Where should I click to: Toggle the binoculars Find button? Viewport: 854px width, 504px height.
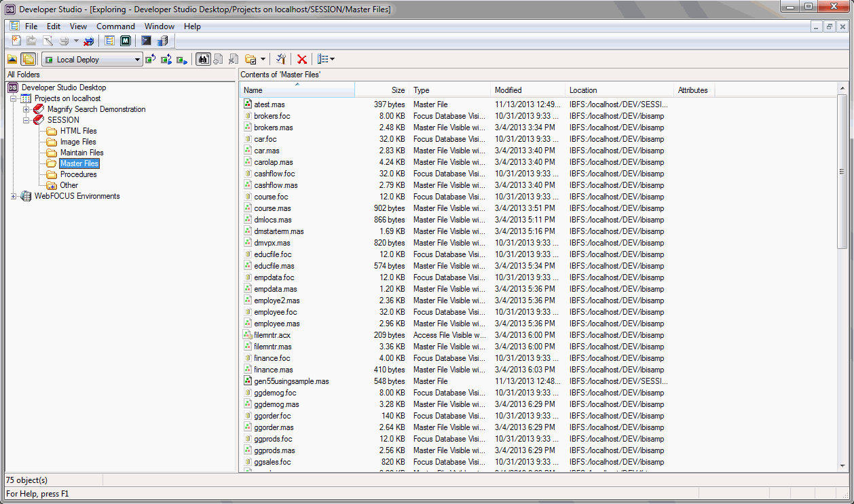tap(202, 60)
